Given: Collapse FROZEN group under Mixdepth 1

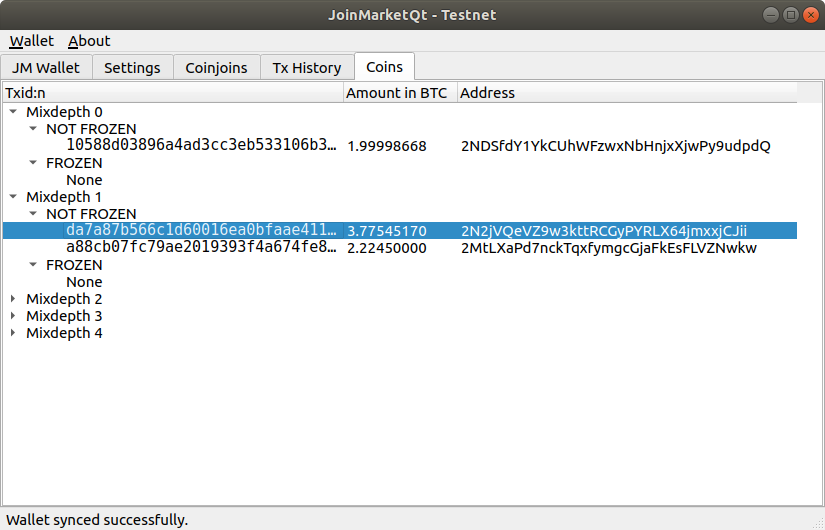Looking at the screenshot, I should tap(33, 265).
